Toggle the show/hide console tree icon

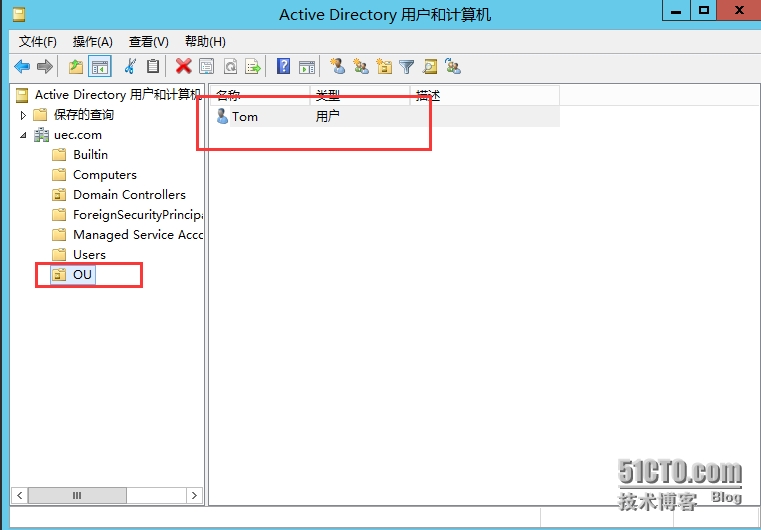coord(100,66)
